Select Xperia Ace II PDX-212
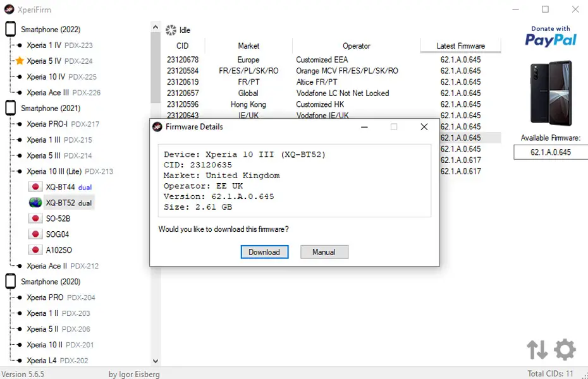588x379 pixels. [x=63, y=266]
